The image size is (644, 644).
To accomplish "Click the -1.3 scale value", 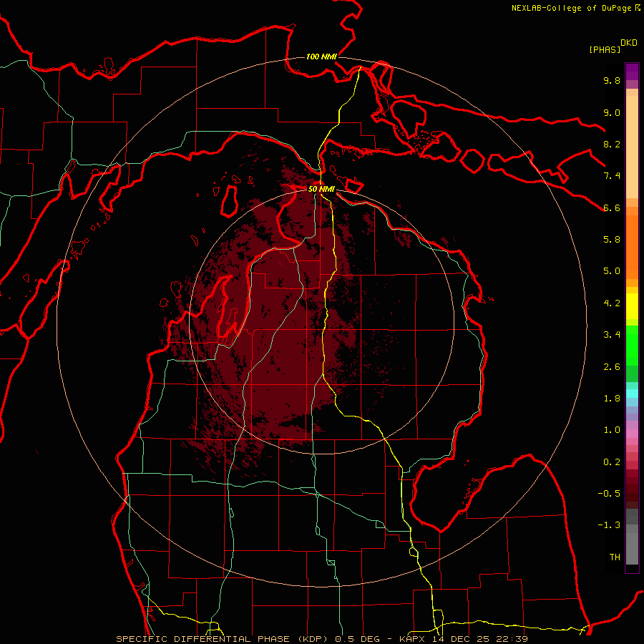I will click(x=609, y=525).
